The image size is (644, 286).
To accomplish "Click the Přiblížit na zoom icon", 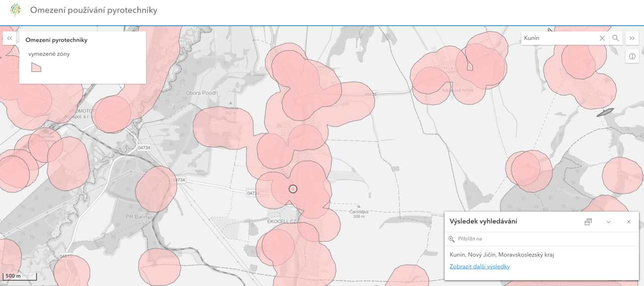I will 452,239.
